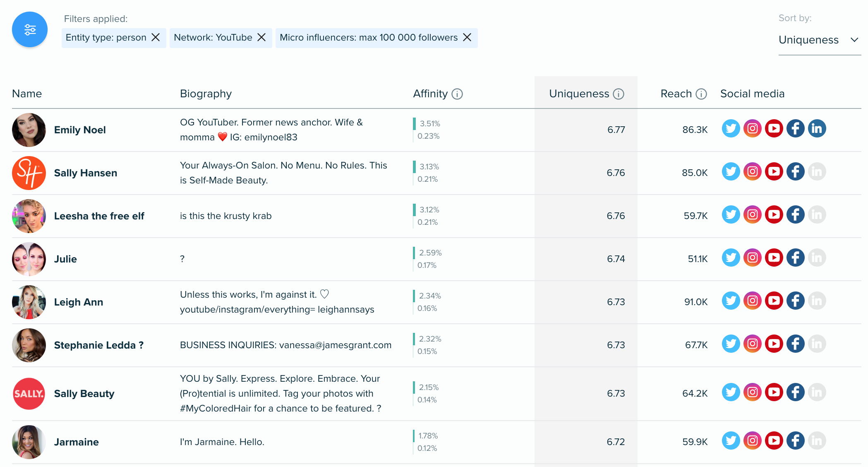The width and height of the screenshot is (868, 467).
Task: Open Leesha the free elf's Instagram profile
Action: pos(753,214)
